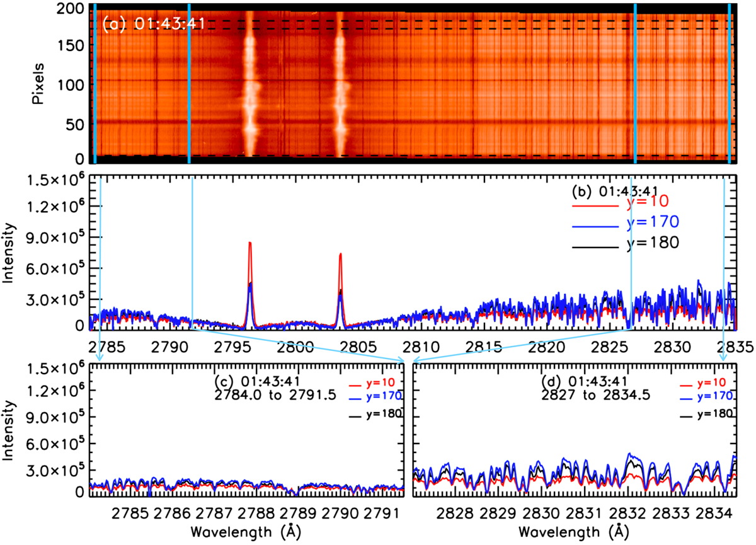The height and width of the screenshot is (545, 756).
Task: Pick the black y=180 legend entry in panel (b)
Action: coord(655,244)
